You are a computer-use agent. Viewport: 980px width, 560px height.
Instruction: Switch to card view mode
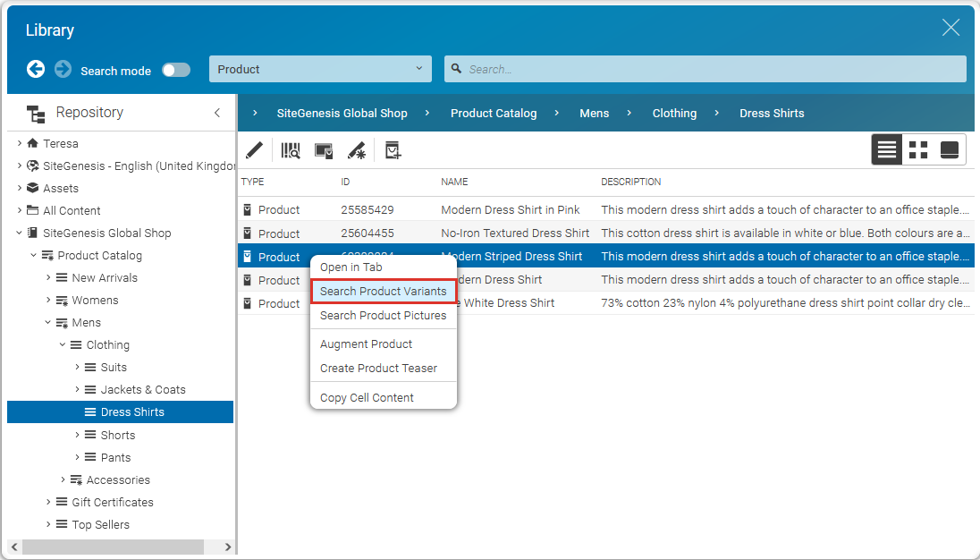949,149
